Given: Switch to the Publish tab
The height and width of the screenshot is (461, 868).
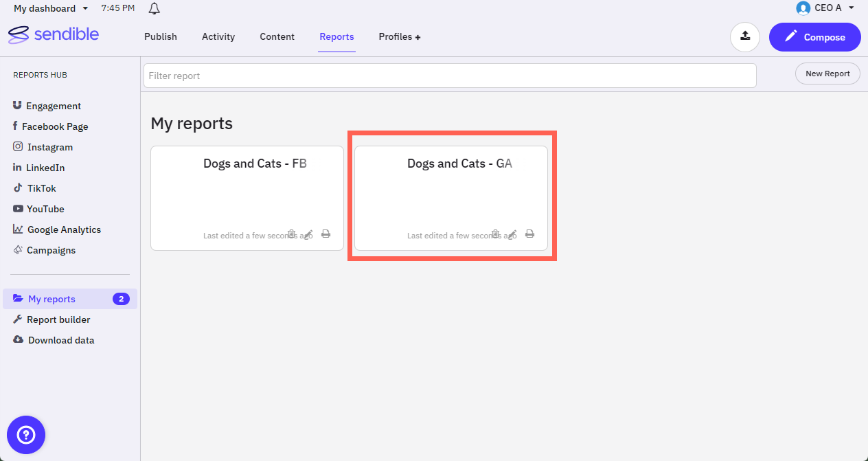Looking at the screenshot, I should point(161,37).
